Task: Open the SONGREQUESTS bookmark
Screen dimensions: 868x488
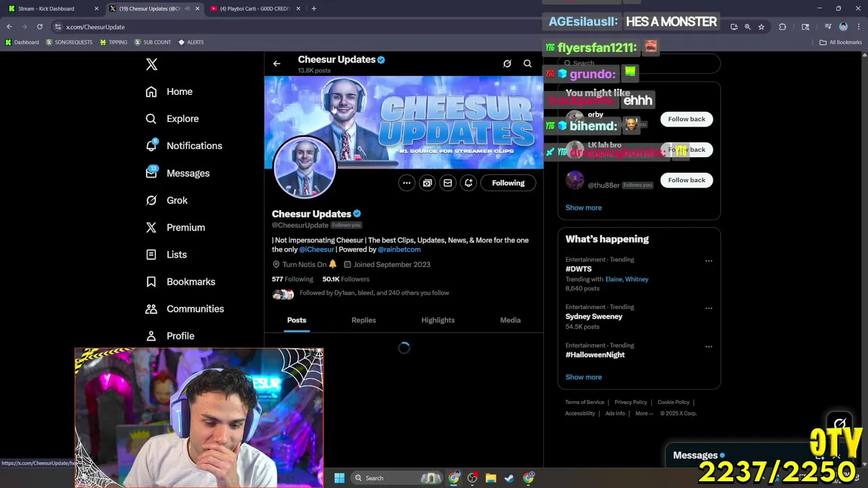Action: [x=68, y=42]
